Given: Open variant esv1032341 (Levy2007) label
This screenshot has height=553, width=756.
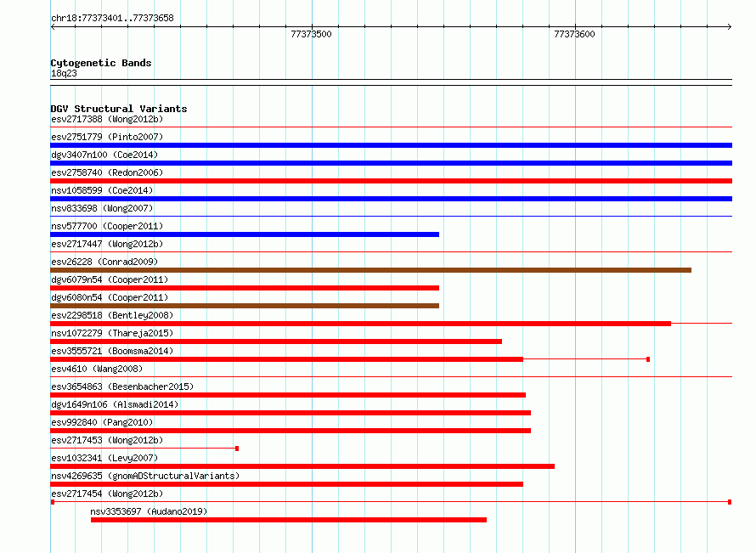Looking at the screenshot, I should click(x=104, y=458).
